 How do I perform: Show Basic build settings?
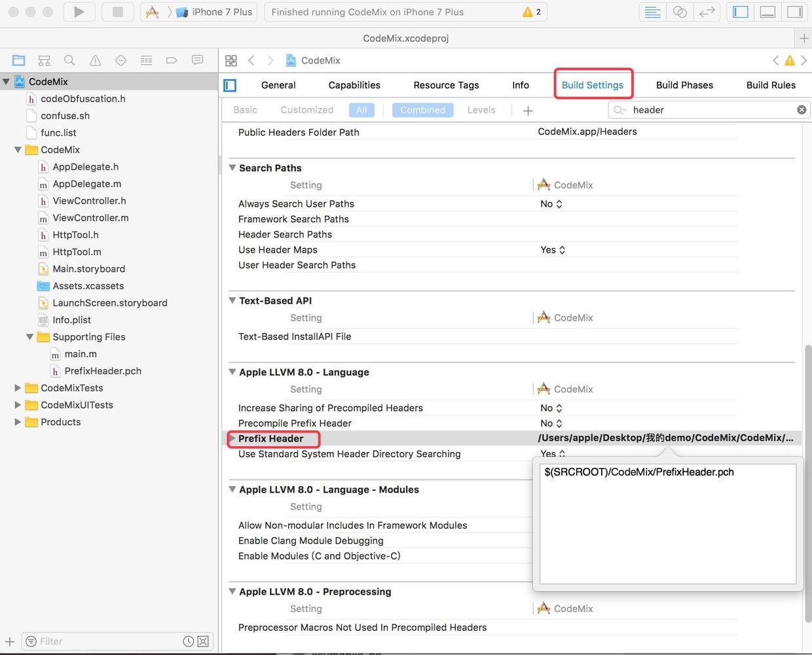[245, 110]
